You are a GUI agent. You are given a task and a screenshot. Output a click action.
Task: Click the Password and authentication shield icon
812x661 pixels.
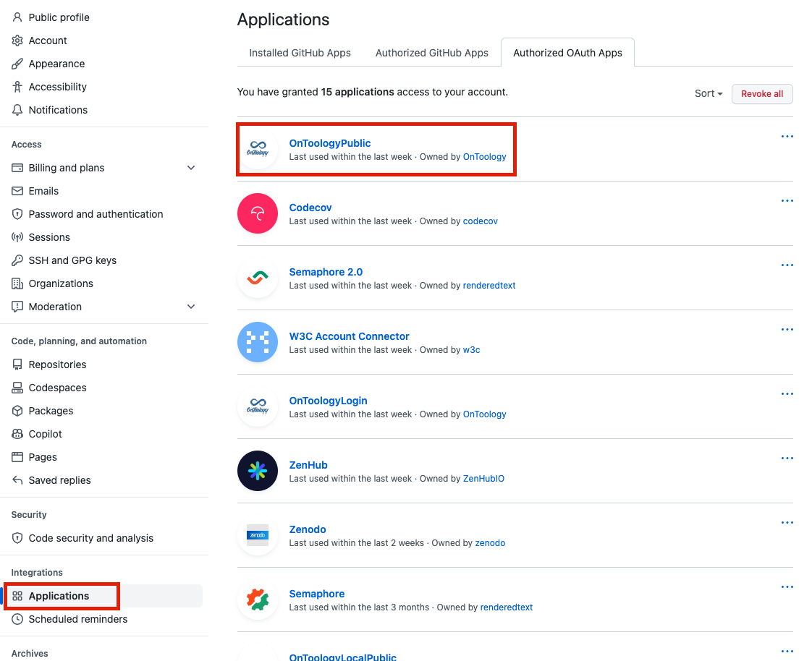coord(17,214)
